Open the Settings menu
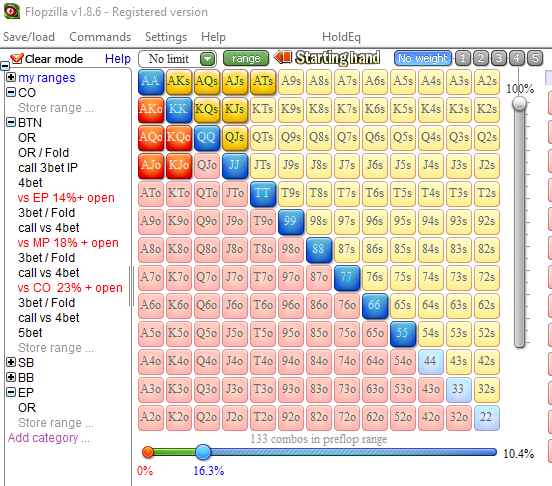Screen dimensions: 552x486 (x=166, y=37)
